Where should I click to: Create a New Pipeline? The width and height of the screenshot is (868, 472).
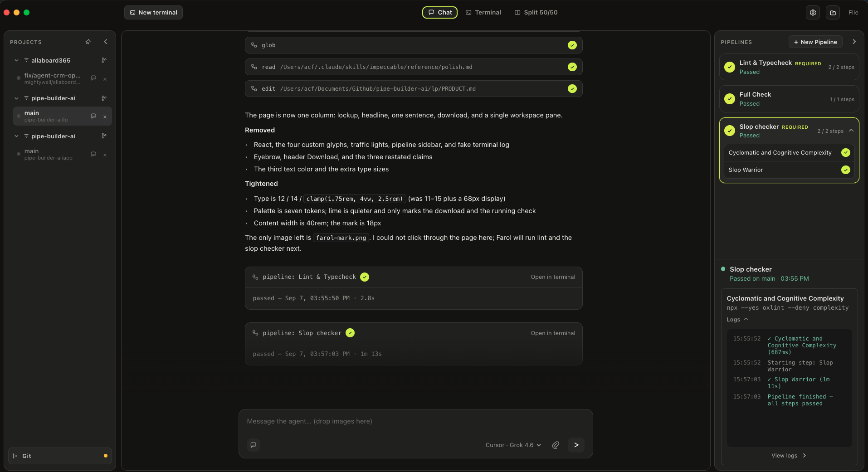[x=815, y=42]
